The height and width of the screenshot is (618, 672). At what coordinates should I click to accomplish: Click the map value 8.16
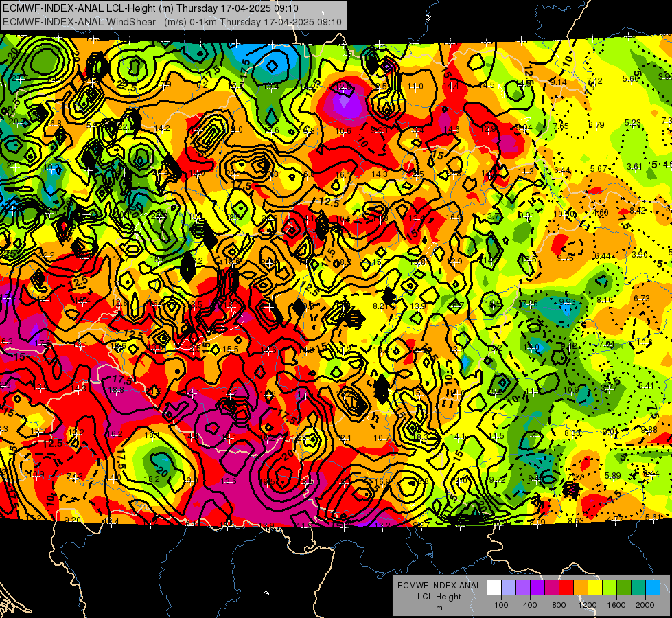605,300
